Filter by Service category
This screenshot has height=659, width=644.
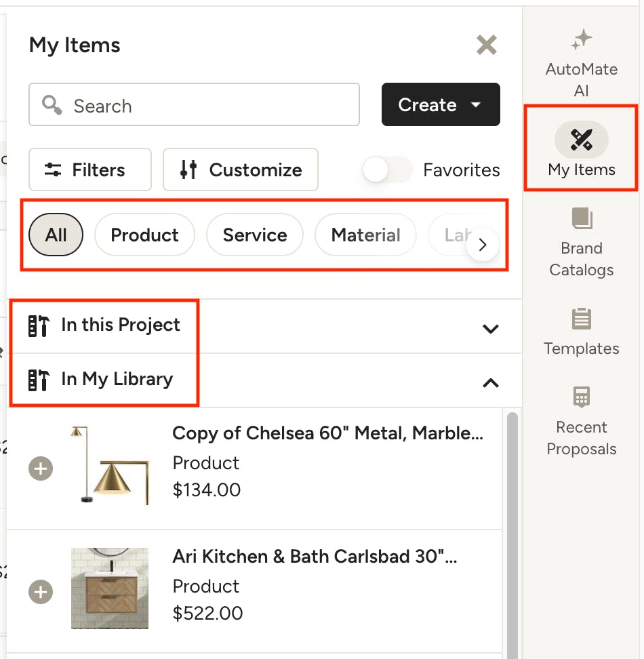pos(255,235)
